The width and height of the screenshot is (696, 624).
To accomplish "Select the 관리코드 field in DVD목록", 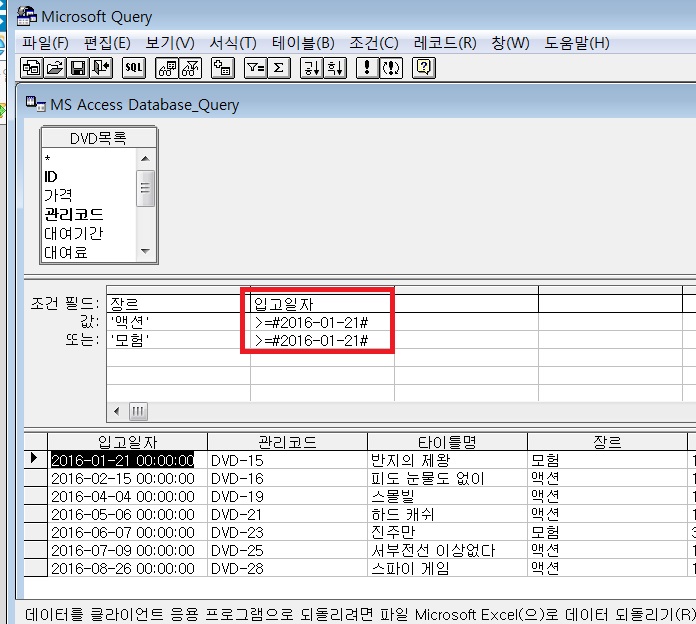I will (x=73, y=214).
